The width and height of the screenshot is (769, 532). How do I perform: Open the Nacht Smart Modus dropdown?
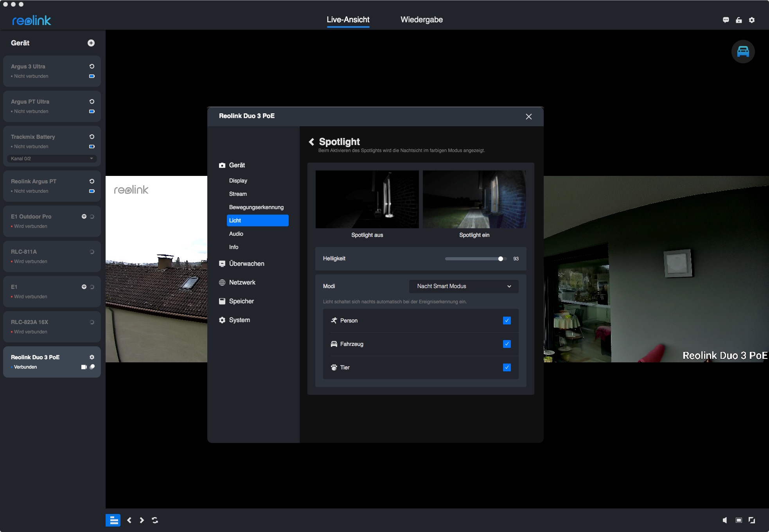464,286
